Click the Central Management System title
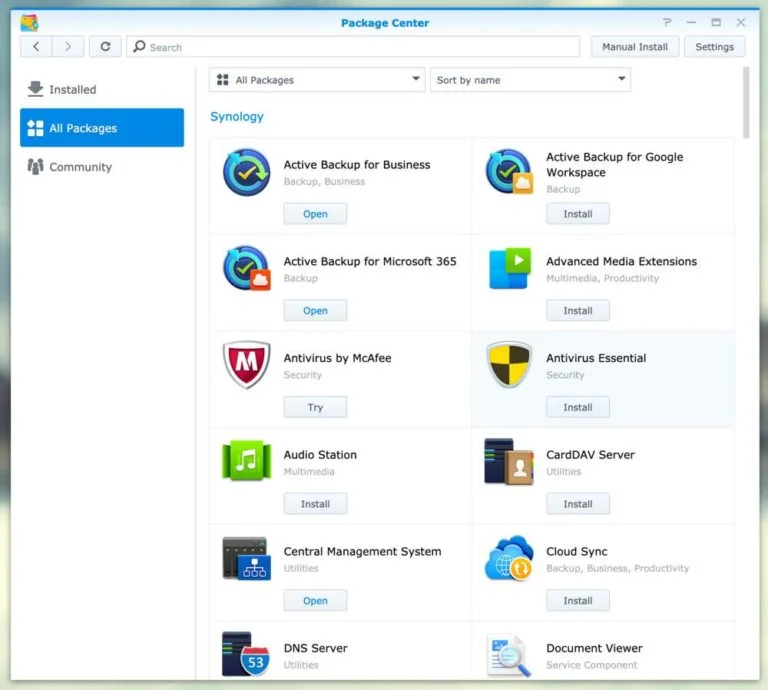Screen dimensions: 768x690 [x=362, y=551]
